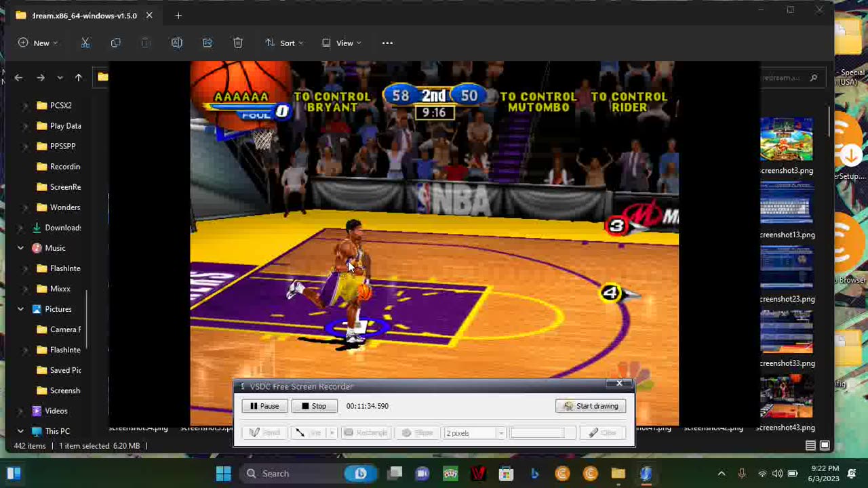Expand the Downloads tree node
This screenshot has width=868, height=488.
[20, 228]
